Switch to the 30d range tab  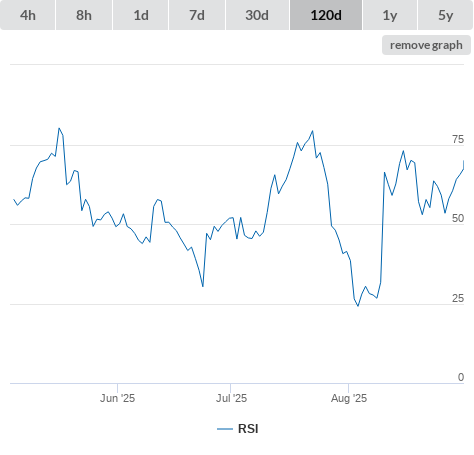[257, 15]
